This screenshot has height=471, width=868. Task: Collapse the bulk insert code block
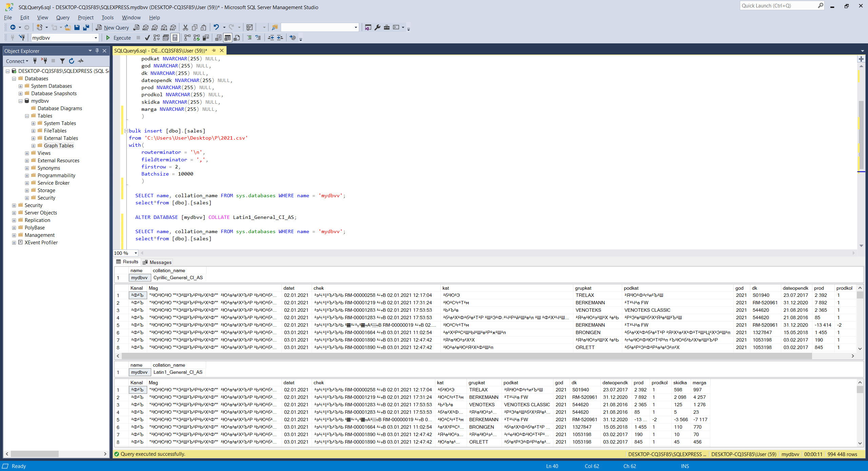pos(126,131)
